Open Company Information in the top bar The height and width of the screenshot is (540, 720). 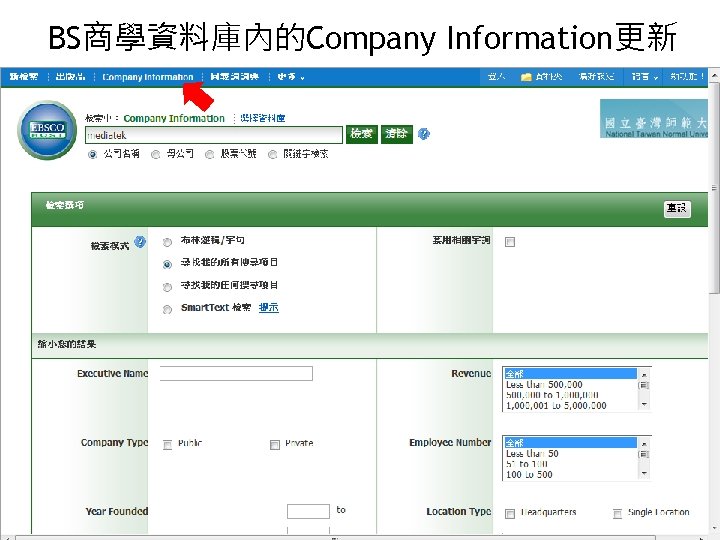147,77
